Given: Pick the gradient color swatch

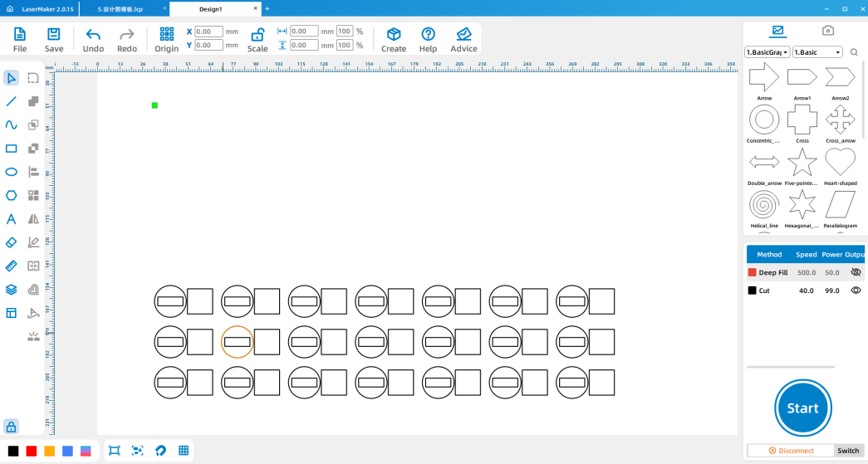Looking at the screenshot, I should [86, 451].
